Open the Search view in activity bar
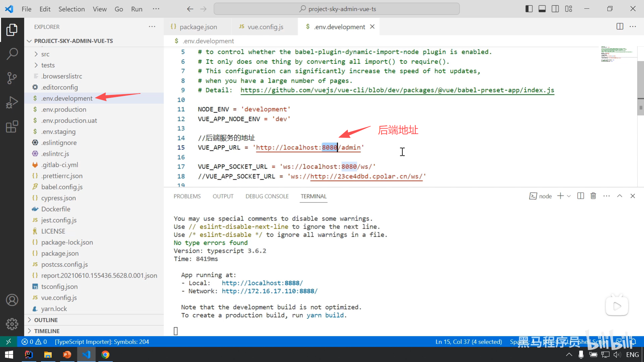644x362 pixels. click(12, 54)
